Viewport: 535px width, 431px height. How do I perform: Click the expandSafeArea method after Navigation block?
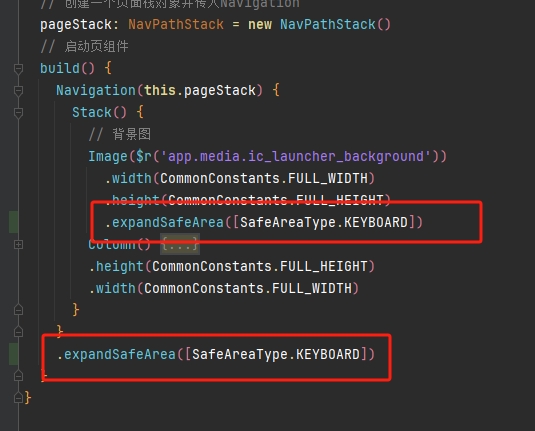point(120,354)
